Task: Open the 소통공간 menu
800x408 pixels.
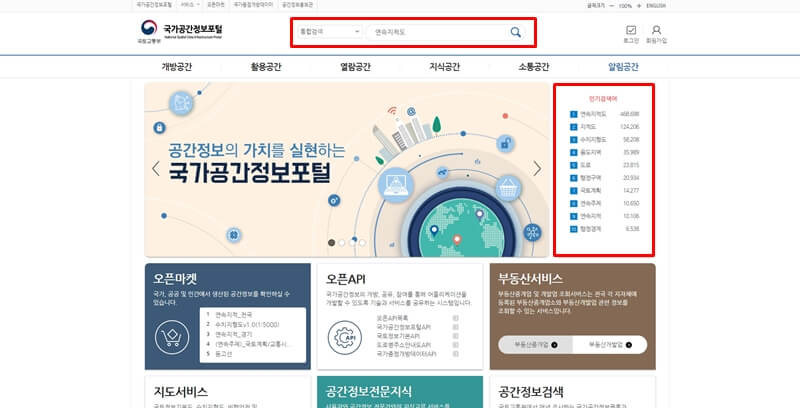Action: 534,67
